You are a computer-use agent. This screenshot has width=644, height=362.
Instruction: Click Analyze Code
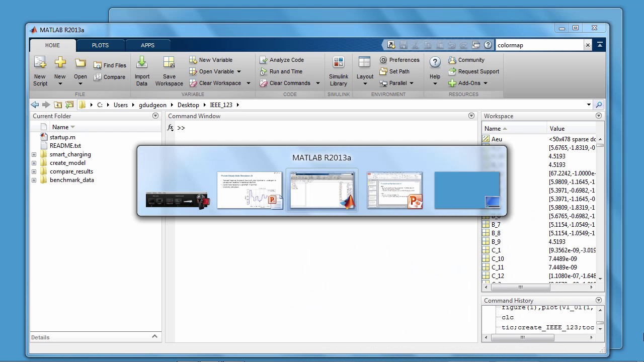pyautogui.click(x=282, y=60)
